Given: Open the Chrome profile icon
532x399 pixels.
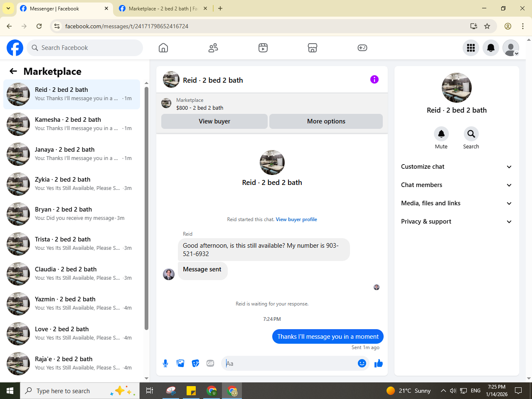Looking at the screenshot, I should click(508, 26).
